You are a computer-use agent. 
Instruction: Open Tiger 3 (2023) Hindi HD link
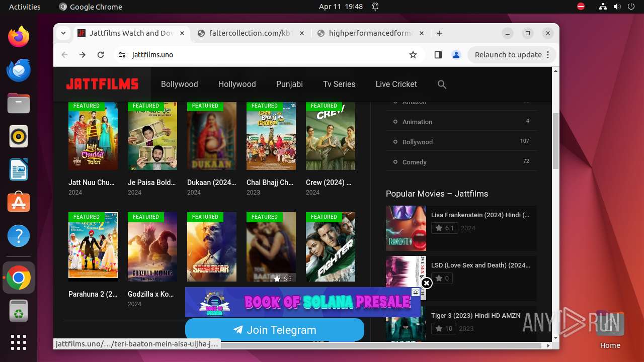point(476,315)
